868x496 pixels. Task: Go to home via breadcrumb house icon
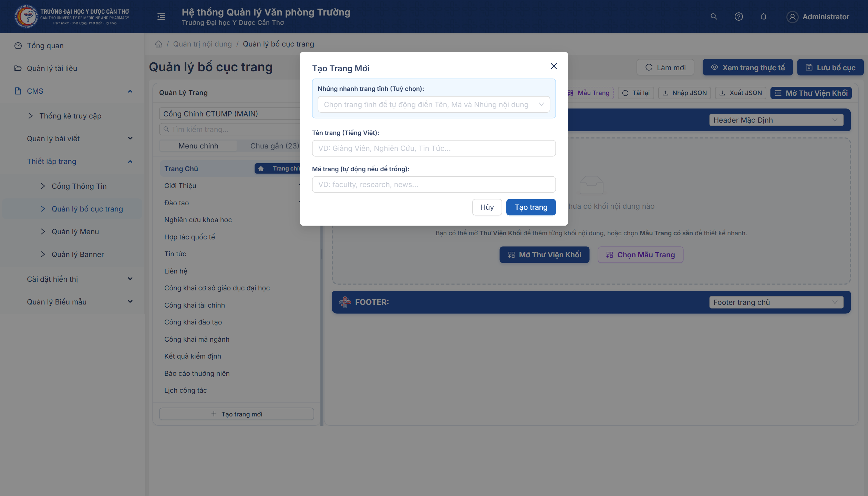pos(158,44)
